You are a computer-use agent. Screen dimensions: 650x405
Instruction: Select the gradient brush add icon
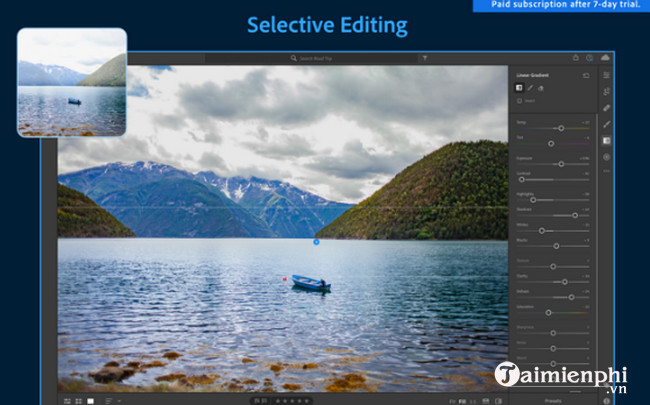[x=530, y=88]
